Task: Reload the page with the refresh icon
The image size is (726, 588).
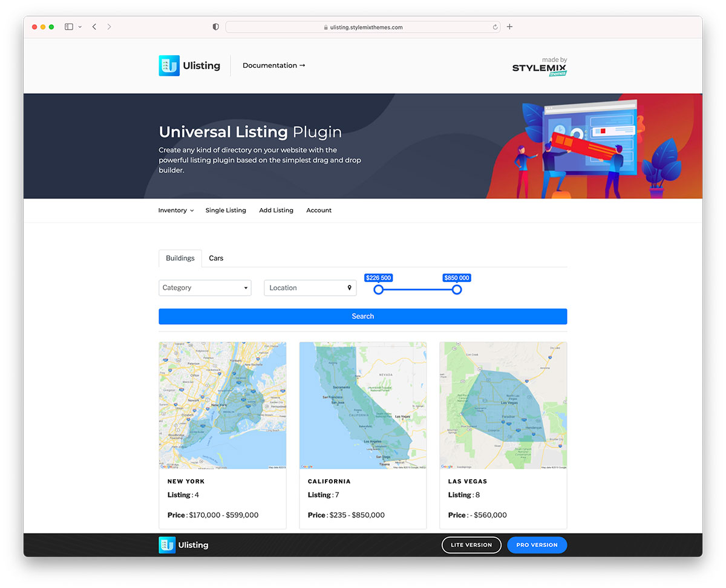Action: [495, 27]
